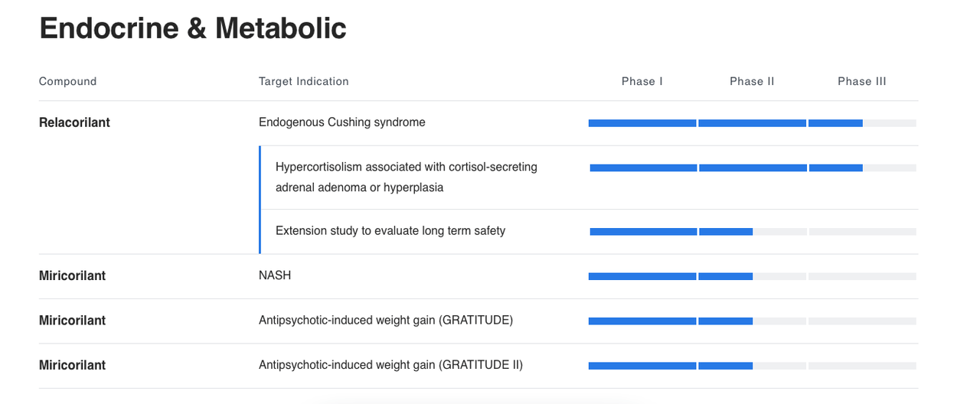This screenshot has height=404, width=980.
Task: Click the Endocrine & Metabolic heading
Action: (x=193, y=29)
